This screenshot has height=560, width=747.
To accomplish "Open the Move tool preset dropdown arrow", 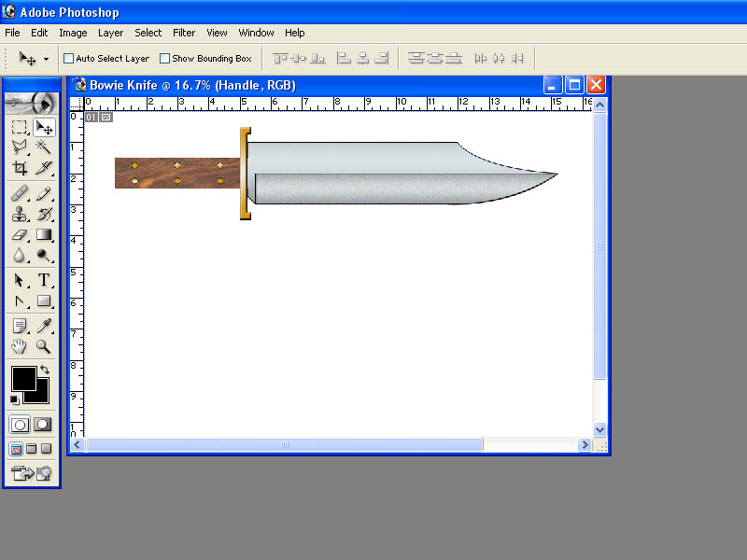I will coord(46,59).
